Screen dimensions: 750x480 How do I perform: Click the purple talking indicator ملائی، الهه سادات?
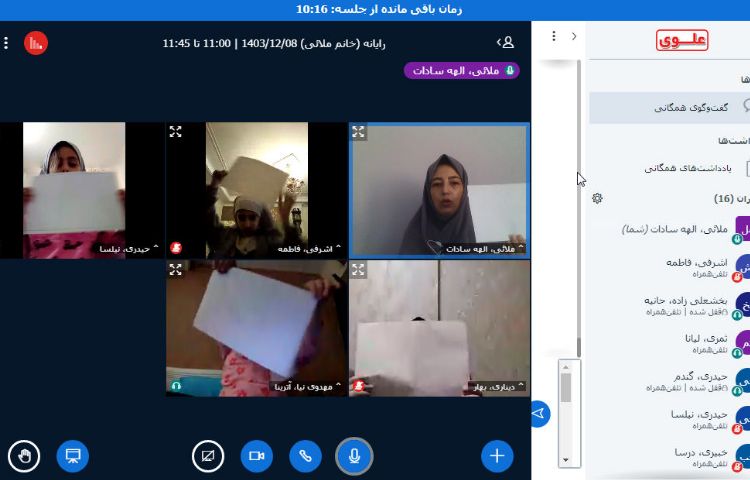coord(462,71)
